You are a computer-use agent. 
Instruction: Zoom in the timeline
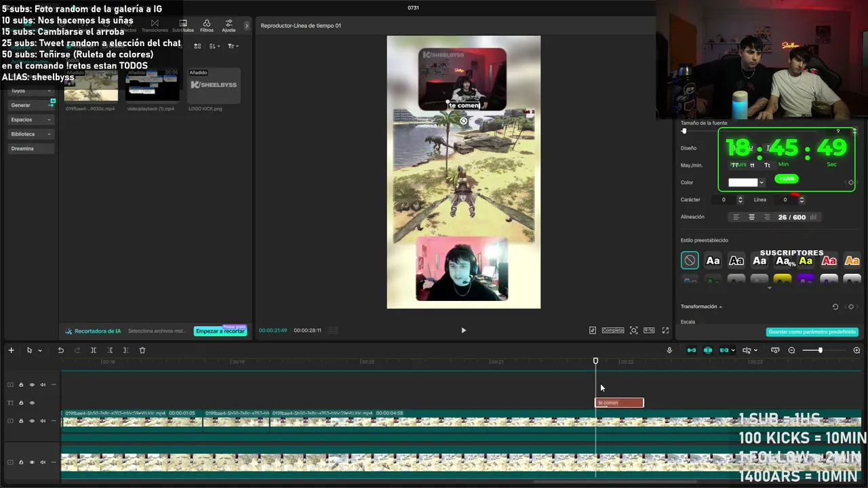856,350
